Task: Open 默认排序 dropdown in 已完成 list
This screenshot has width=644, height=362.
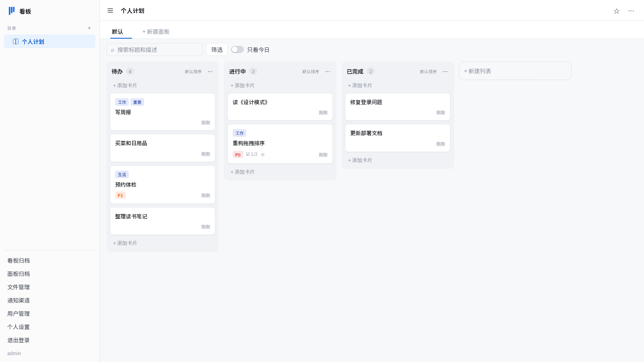Action: coord(428,72)
